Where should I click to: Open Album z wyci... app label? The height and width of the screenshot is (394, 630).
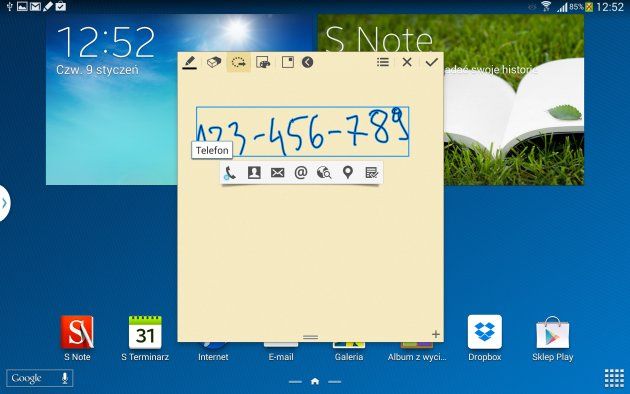tap(417, 357)
